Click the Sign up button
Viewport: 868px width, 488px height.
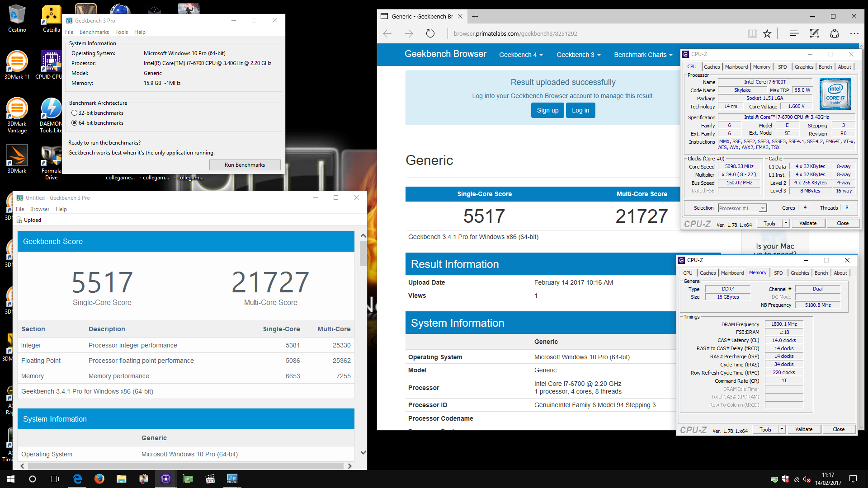pos(547,110)
